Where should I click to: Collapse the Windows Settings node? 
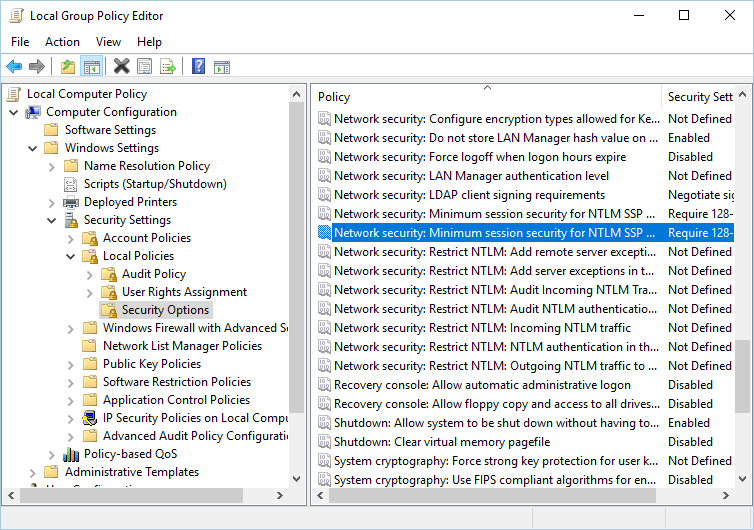coord(33,149)
